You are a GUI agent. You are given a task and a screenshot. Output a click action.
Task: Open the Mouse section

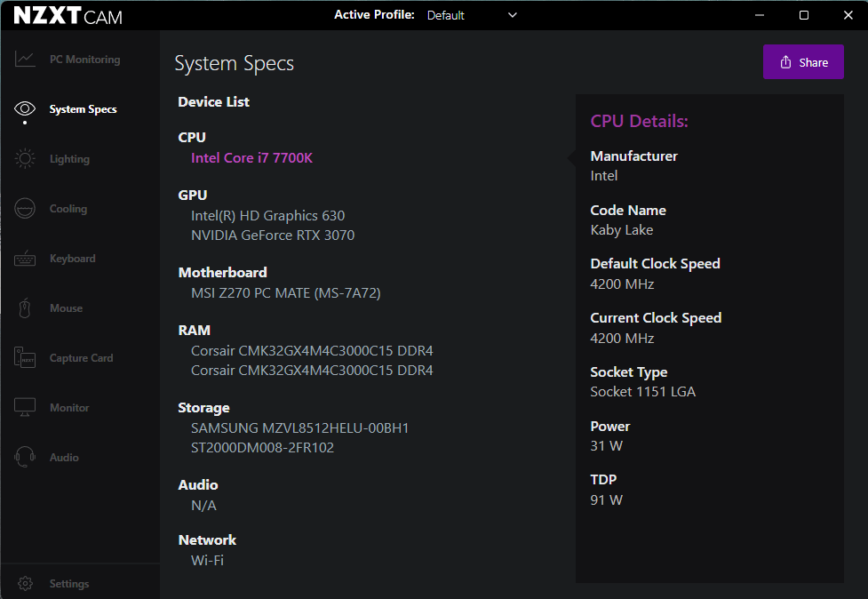[x=67, y=308]
